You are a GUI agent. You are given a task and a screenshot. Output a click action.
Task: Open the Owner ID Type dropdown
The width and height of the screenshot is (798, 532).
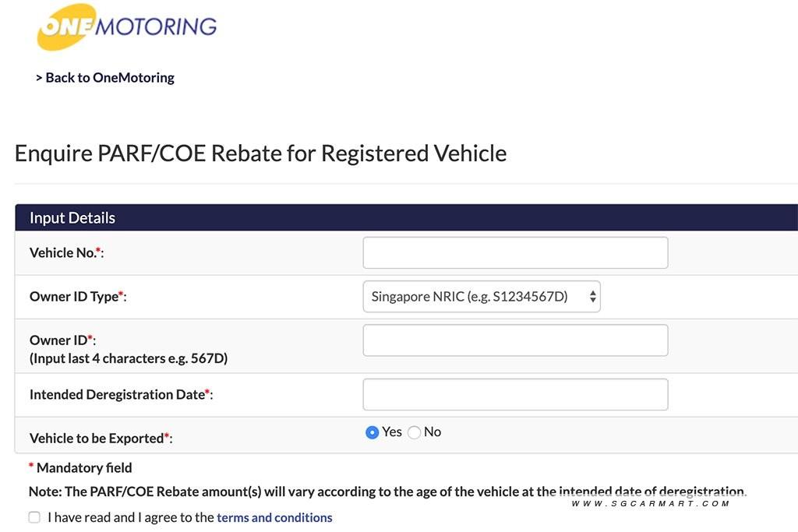click(481, 297)
